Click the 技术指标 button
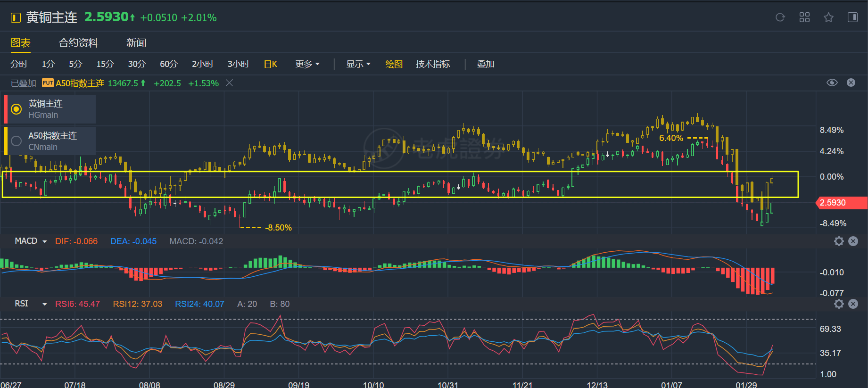 click(x=433, y=64)
